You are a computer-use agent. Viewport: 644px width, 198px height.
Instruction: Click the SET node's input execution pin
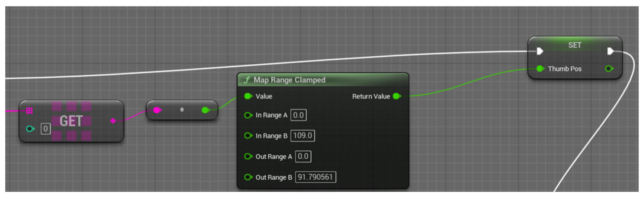click(540, 51)
